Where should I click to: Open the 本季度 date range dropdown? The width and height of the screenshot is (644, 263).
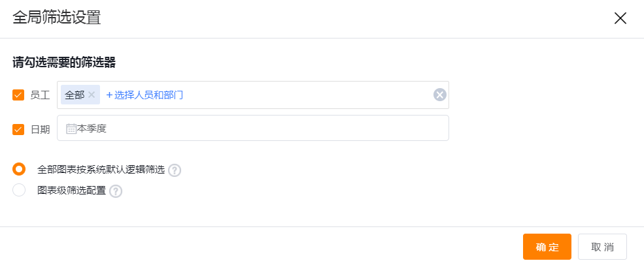pos(252,128)
